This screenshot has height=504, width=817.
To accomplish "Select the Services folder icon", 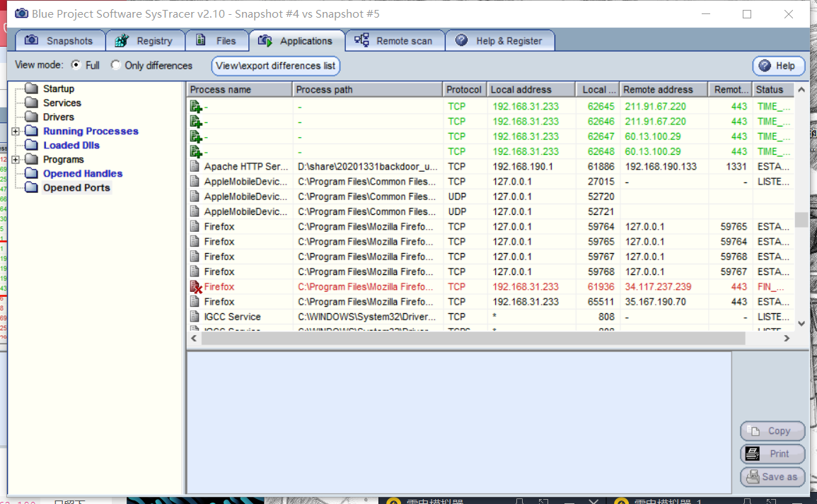I will (x=31, y=102).
